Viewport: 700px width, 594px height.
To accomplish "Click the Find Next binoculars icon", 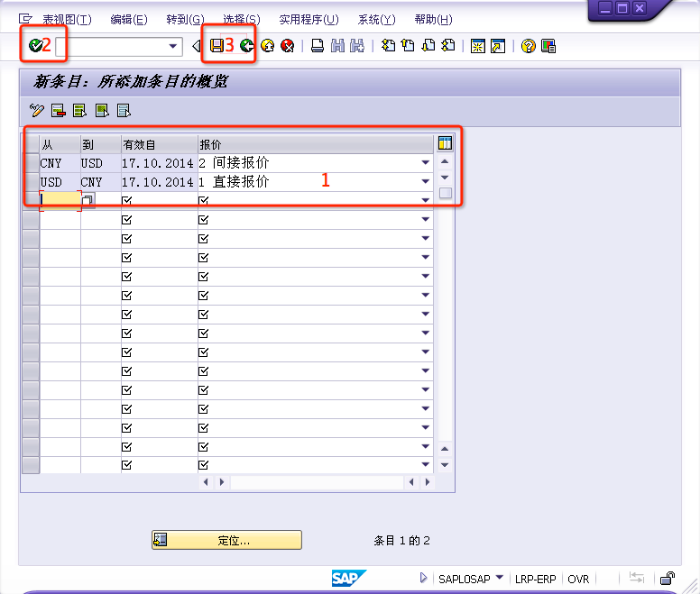I will [357, 45].
